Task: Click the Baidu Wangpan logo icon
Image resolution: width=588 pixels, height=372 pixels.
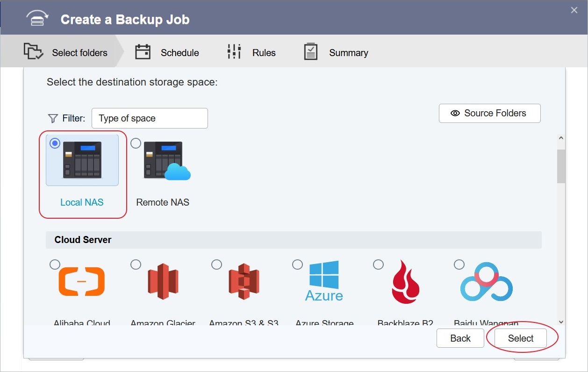Action: point(486,282)
